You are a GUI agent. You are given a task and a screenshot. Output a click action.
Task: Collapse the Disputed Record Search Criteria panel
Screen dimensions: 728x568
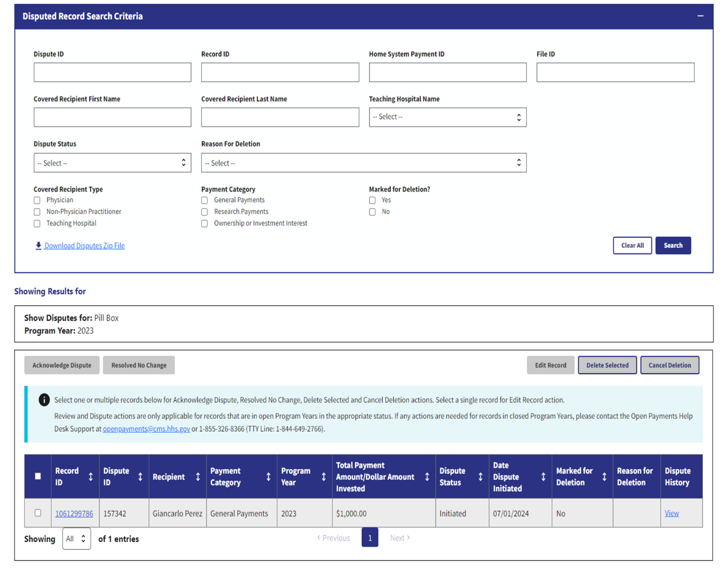pos(700,16)
